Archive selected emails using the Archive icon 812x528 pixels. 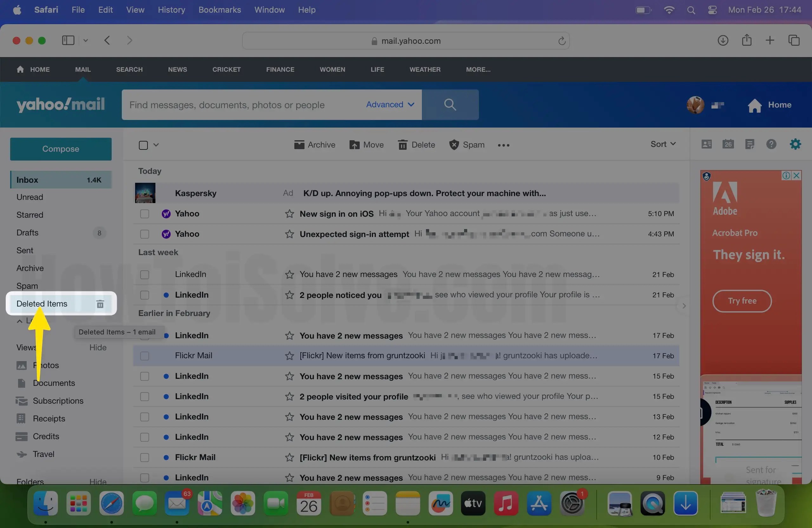coord(314,145)
